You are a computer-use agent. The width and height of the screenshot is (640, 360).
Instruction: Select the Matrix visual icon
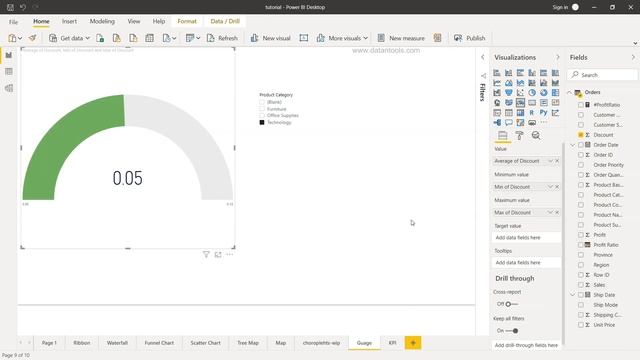click(520, 112)
